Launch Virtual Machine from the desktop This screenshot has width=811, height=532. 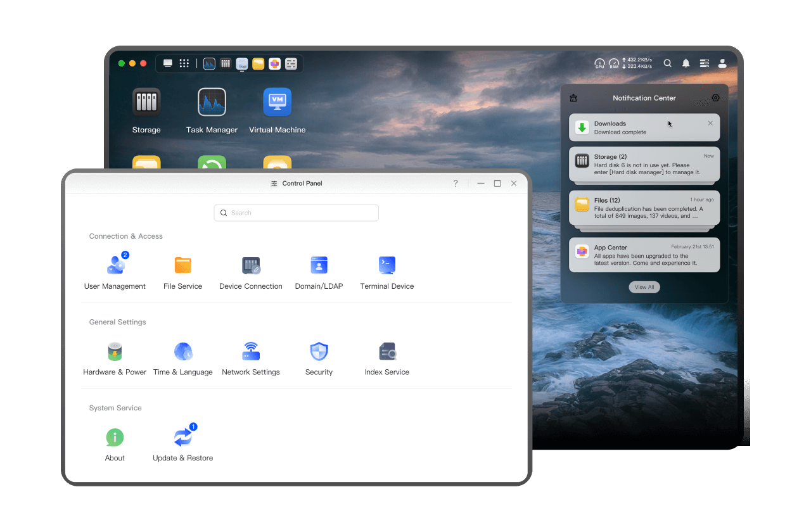click(277, 101)
